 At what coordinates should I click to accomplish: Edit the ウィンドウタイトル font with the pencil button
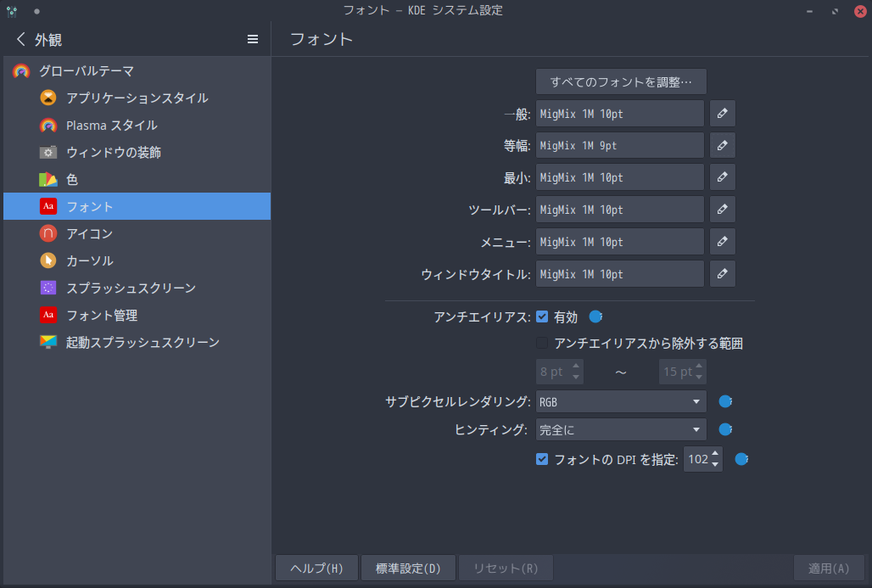click(723, 274)
